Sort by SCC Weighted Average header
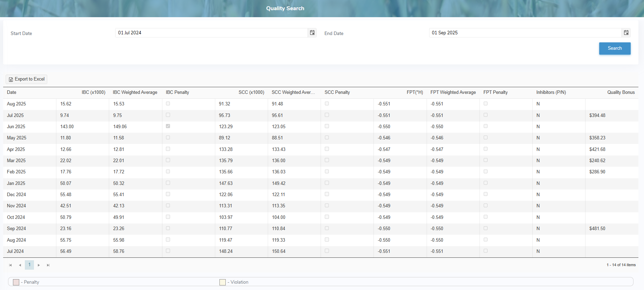This screenshot has width=644, height=290. pyautogui.click(x=293, y=92)
